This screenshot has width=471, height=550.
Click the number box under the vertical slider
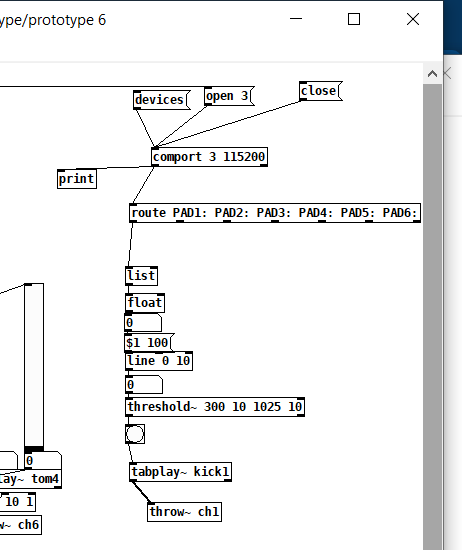43,461
